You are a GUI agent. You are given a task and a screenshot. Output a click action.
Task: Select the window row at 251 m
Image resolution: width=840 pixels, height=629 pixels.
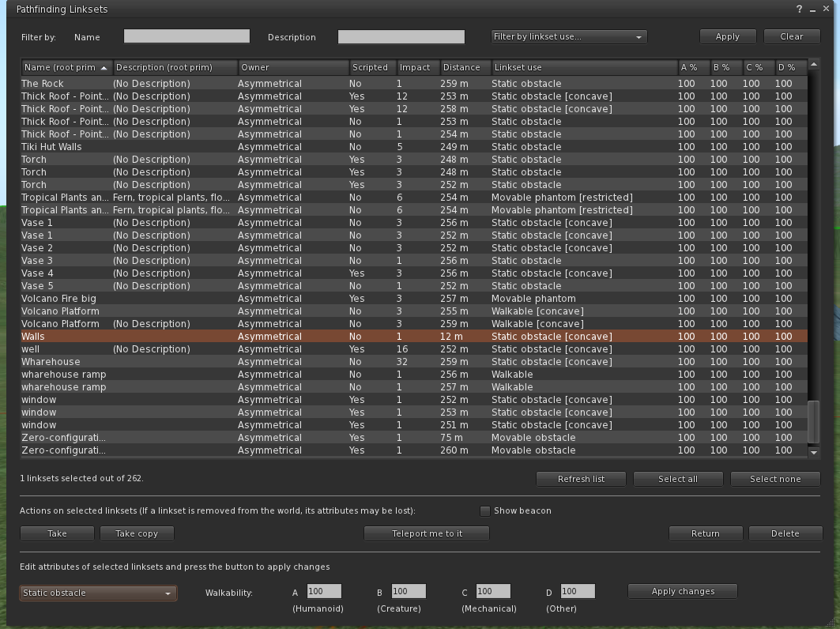[413, 425]
